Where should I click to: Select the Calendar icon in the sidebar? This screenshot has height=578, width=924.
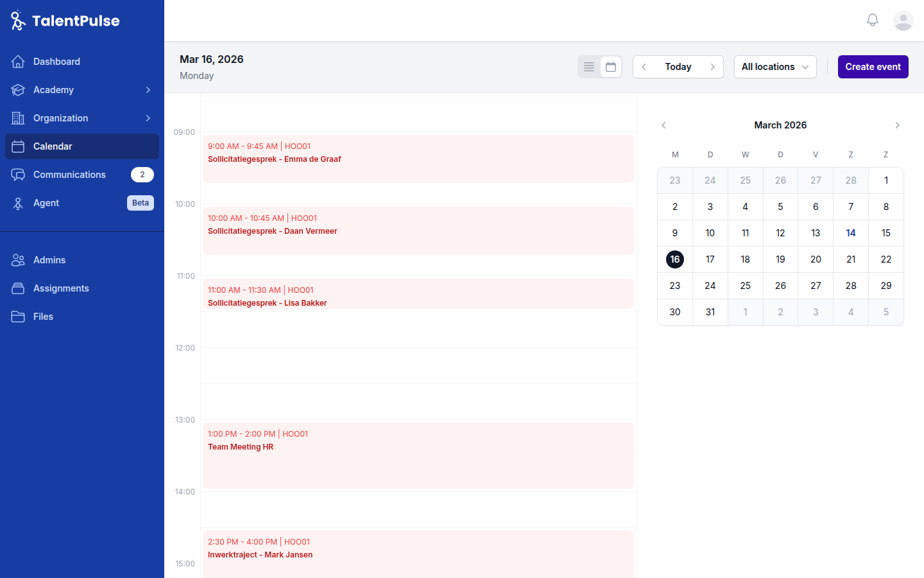[18, 146]
